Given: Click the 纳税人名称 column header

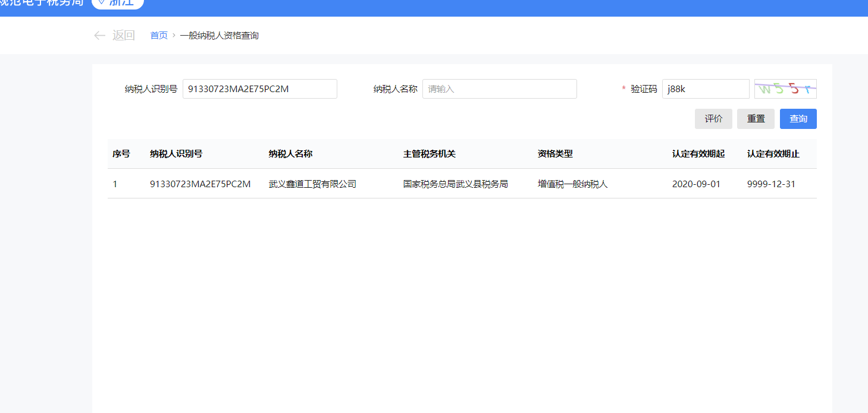Looking at the screenshot, I should [x=290, y=154].
